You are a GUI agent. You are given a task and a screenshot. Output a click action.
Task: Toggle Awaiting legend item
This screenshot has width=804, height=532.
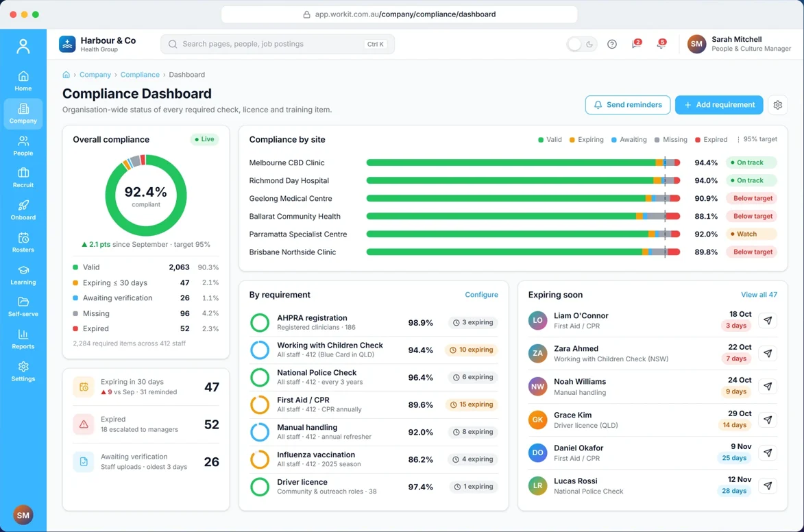[x=629, y=140]
